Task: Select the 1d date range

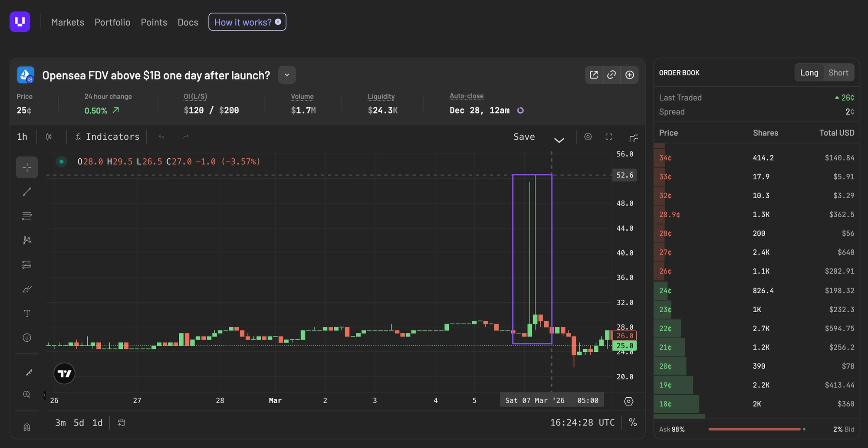Action: pos(98,423)
